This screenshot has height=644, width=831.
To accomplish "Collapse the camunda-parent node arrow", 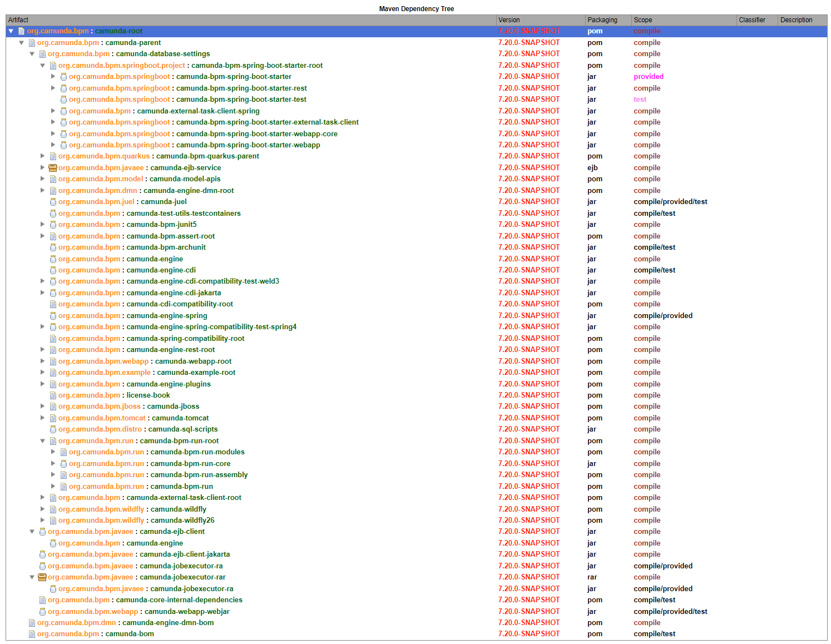I will 21,42.
